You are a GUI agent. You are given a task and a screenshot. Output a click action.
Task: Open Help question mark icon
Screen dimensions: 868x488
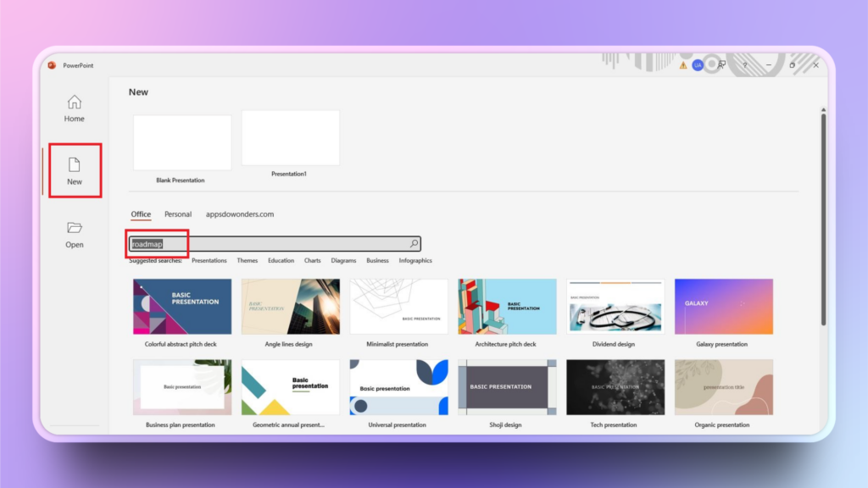tap(745, 65)
